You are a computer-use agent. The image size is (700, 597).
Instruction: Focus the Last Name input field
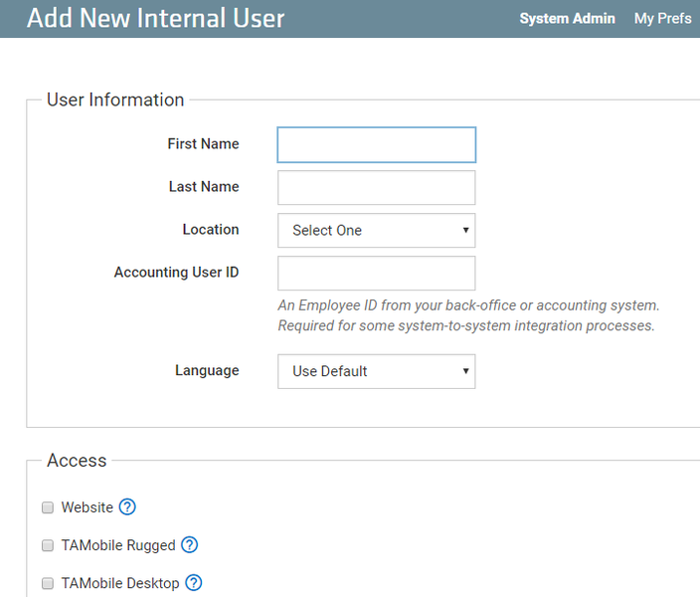coord(376,188)
